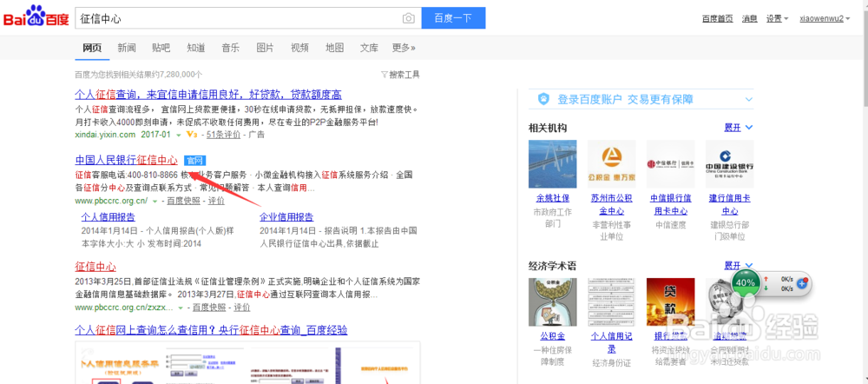This screenshot has height=384, width=868.
Task: Open 设置 dropdown menu
Action: click(x=777, y=18)
